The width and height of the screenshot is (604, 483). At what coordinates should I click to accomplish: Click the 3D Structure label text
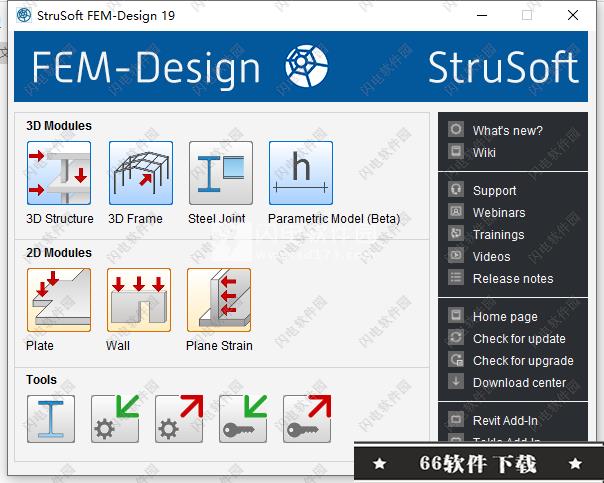pyautogui.click(x=60, y=219)
